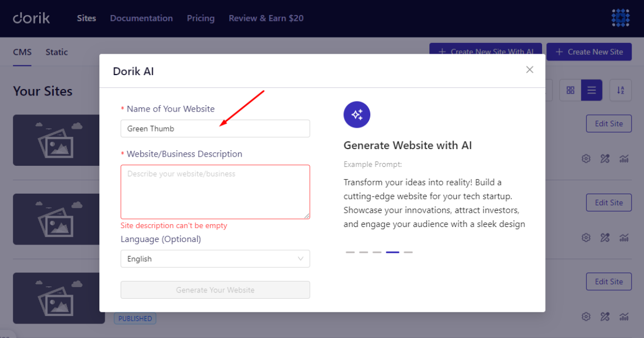644x338 pixels.
Task: Open analytics chart icon of first site row
Action: pos(624,158)
